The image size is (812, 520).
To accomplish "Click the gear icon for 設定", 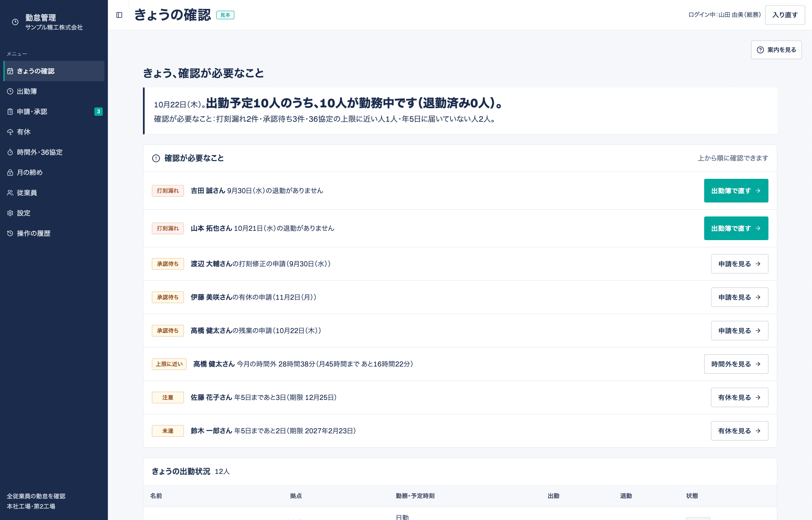I will coord(10,213).
